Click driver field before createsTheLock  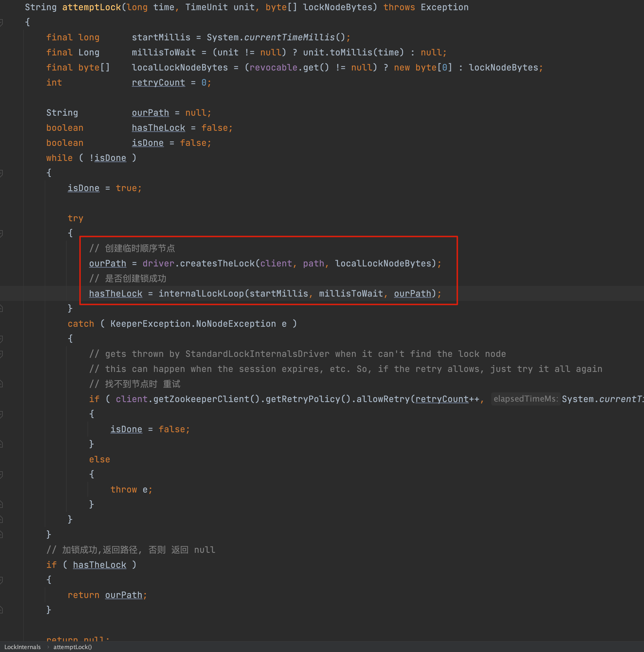tap(158, 263)
